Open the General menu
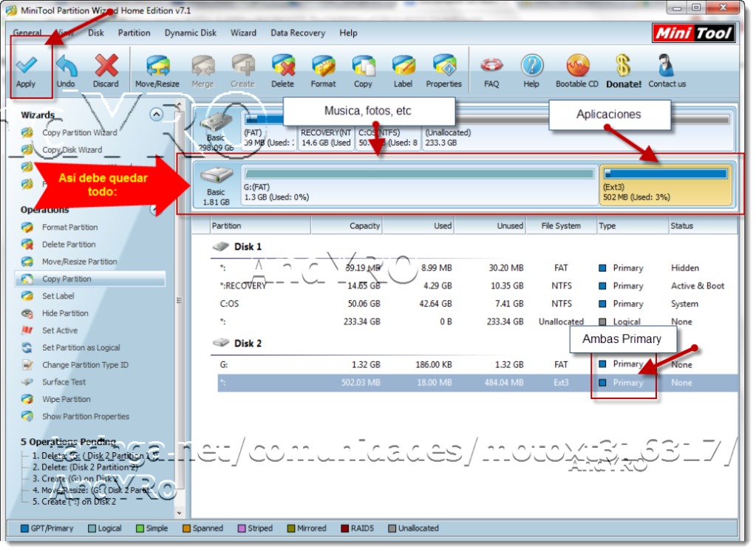 [27, 33]
